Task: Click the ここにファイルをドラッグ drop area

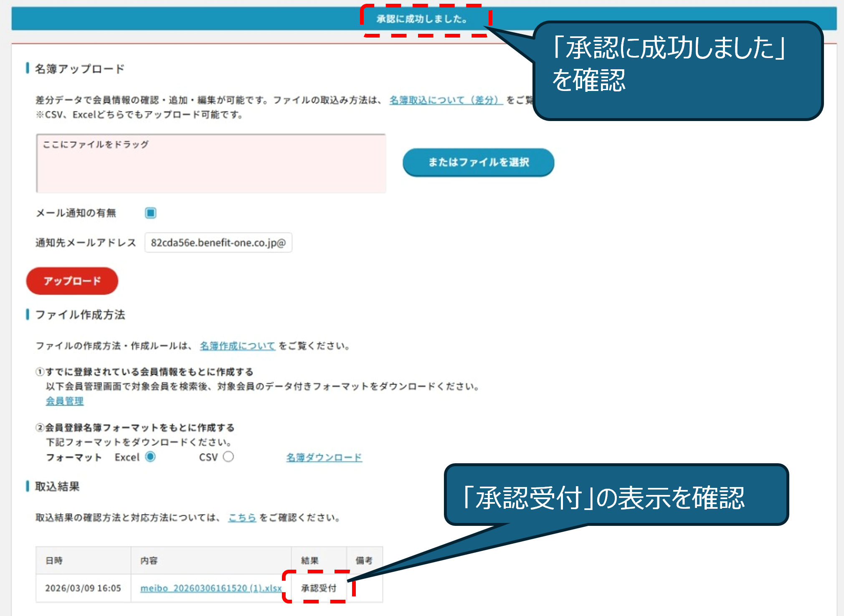Action: (x=211, y=164)
